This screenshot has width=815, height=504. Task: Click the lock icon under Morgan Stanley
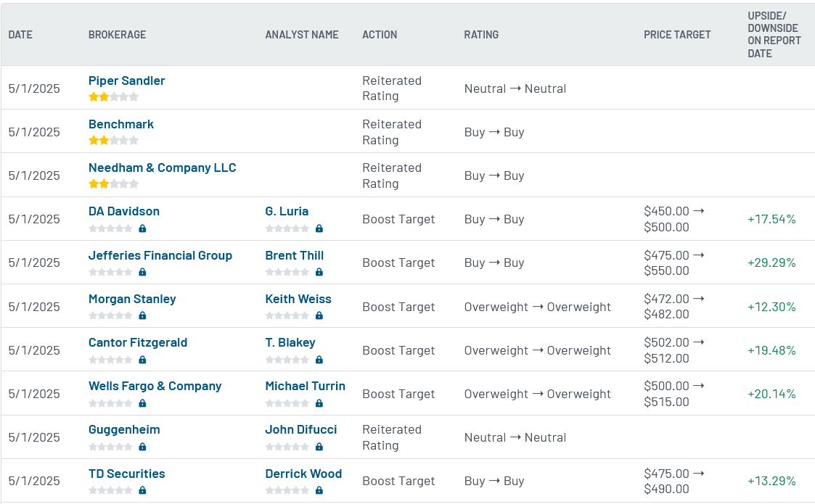[142, 316]
